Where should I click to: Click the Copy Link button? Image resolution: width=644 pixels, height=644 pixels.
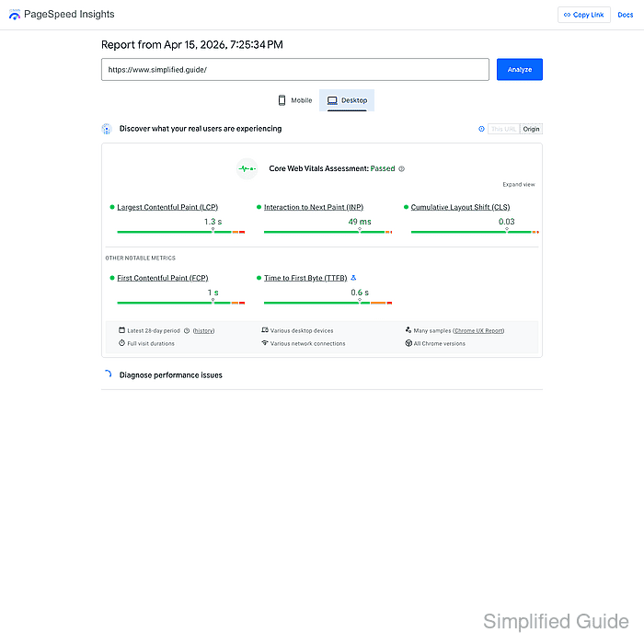[583, 15]
